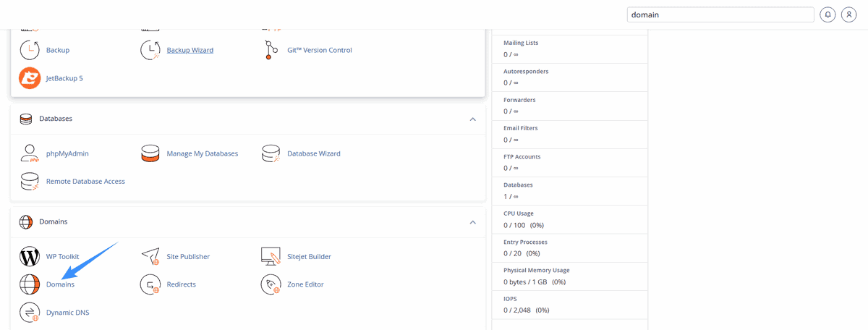The height and width of the screenshot is (330, 868).
Task: Click the Domains section header icon
Action: tap(26, 221)
